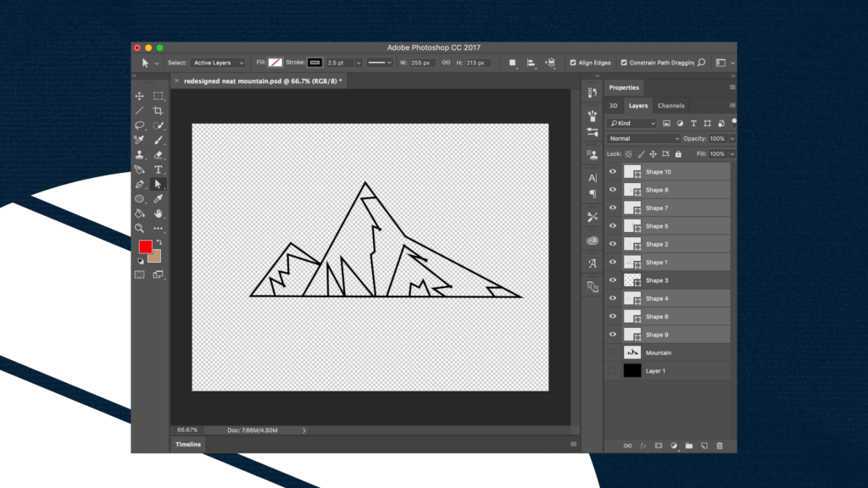Click the link layers icon
Screen dimensions: 868x488
627,446
